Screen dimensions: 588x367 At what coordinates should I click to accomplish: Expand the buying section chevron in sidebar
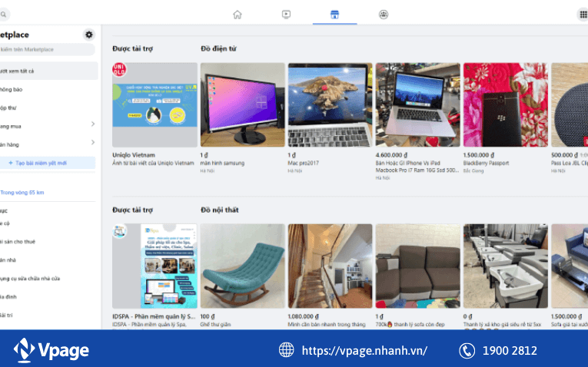click(93, 124)
